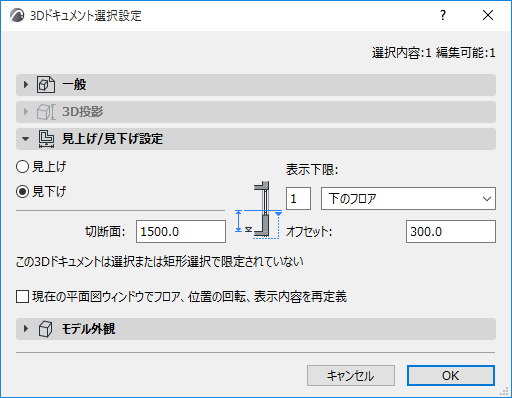Expand the 3D投影 panel triangle

tap(26, 111)
